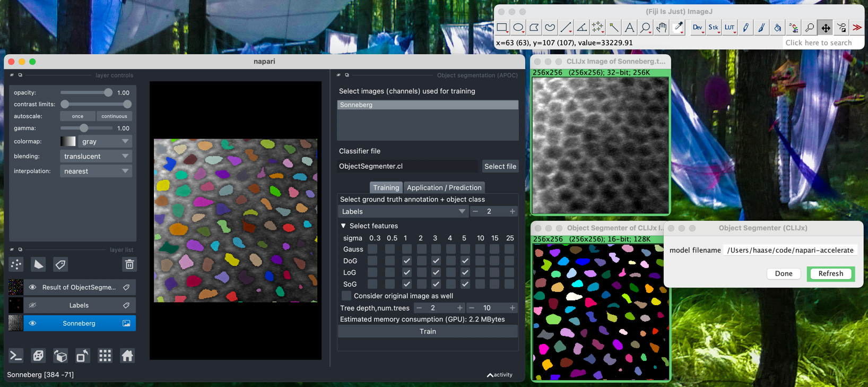Uncheck the DoG sigma 1 checkbox
Screen dimensions: 868x387
pos(406,261)
